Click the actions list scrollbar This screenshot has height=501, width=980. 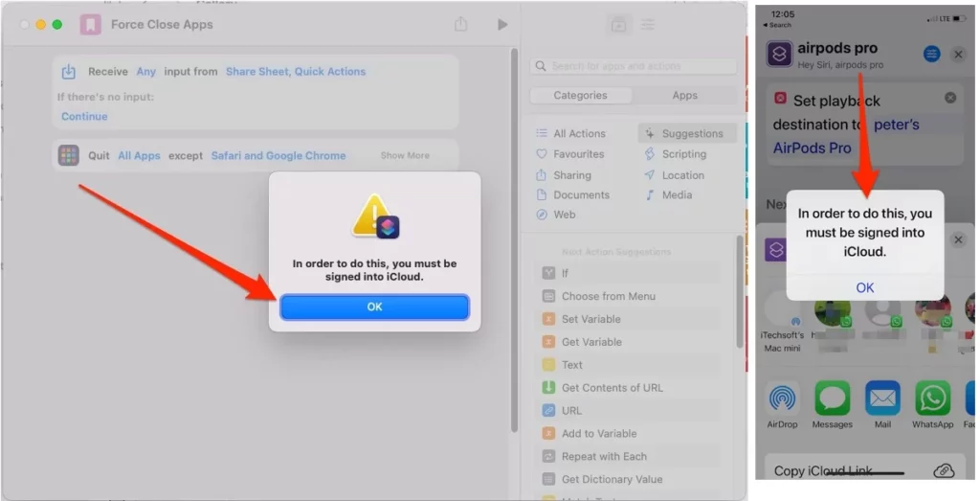click(x=740, y=291)
